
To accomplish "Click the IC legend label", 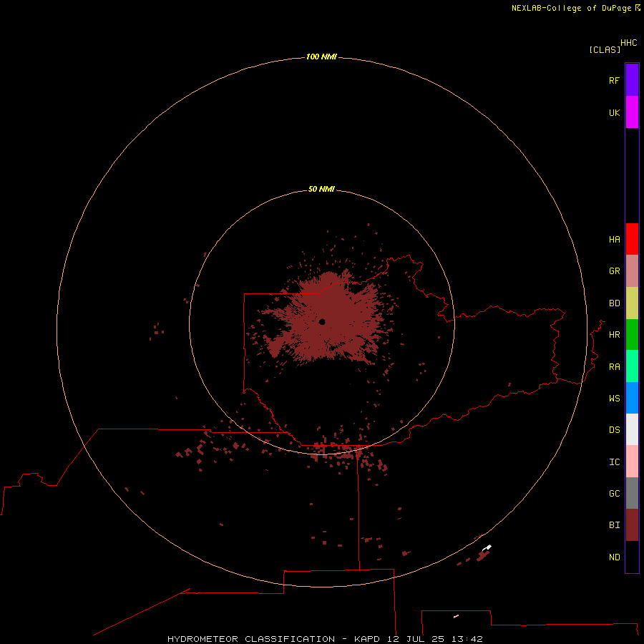I will [x=614, y=462].
